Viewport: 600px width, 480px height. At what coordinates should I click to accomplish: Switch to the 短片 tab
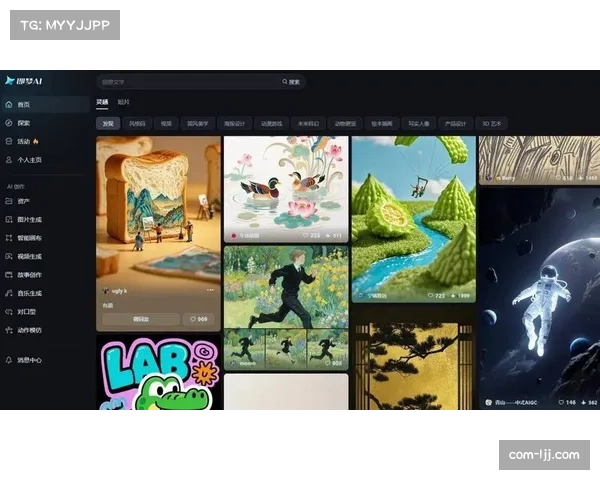[123, 102]
